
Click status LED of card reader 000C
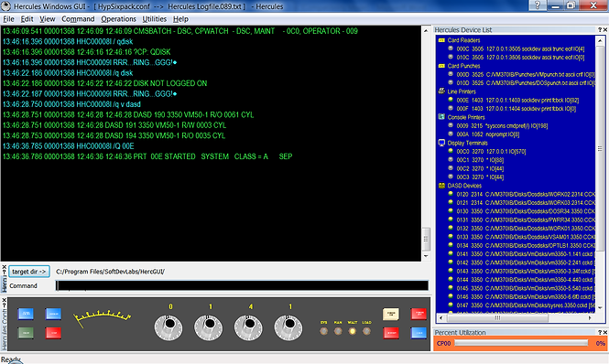coord(451,48)
